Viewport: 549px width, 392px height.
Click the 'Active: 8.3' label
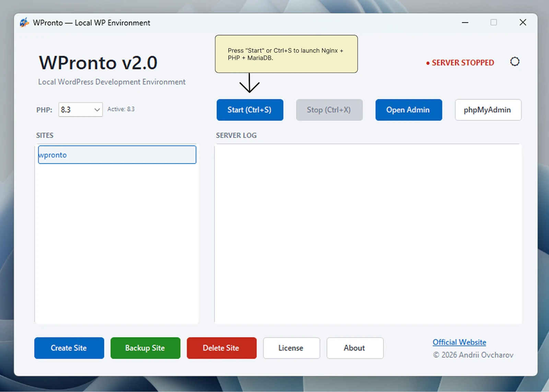121,109
